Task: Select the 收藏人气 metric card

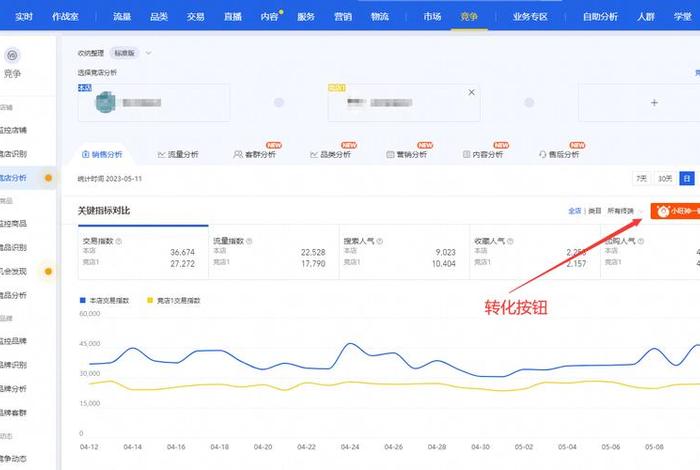Action: click(x=535, y=253)
